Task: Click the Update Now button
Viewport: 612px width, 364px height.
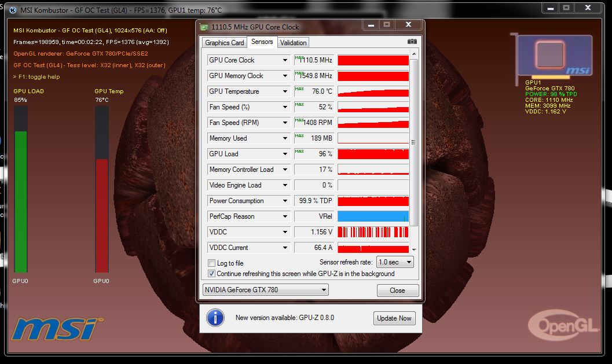Action: (394, 318)
